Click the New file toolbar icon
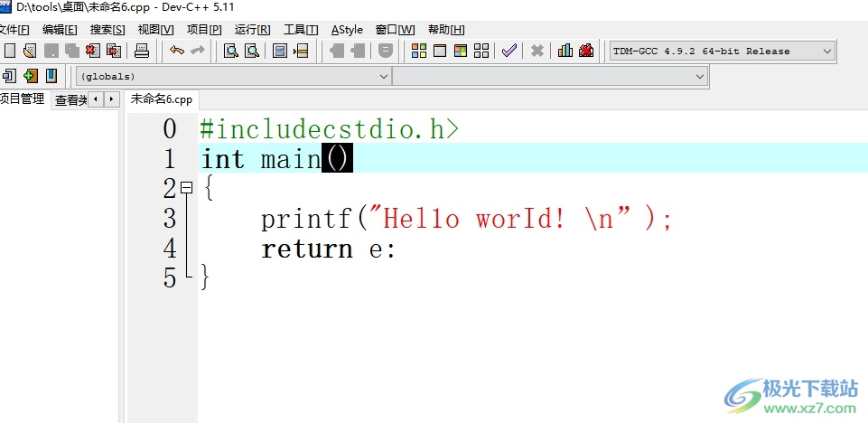 coord(10,51)
